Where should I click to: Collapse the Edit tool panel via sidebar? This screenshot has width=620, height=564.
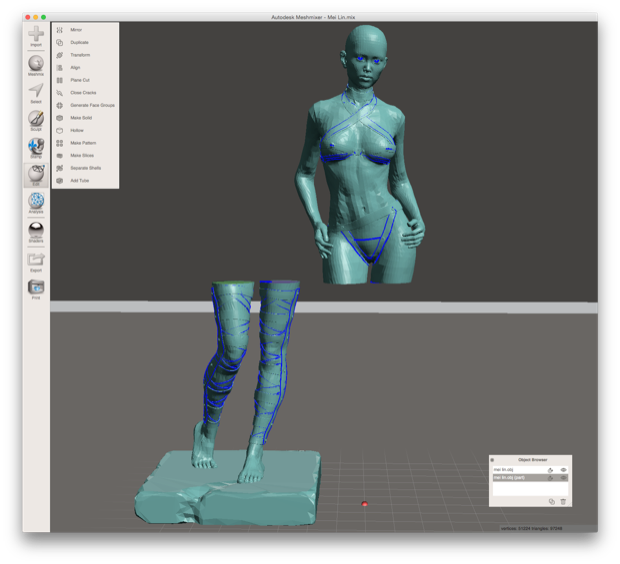point(36,175)
